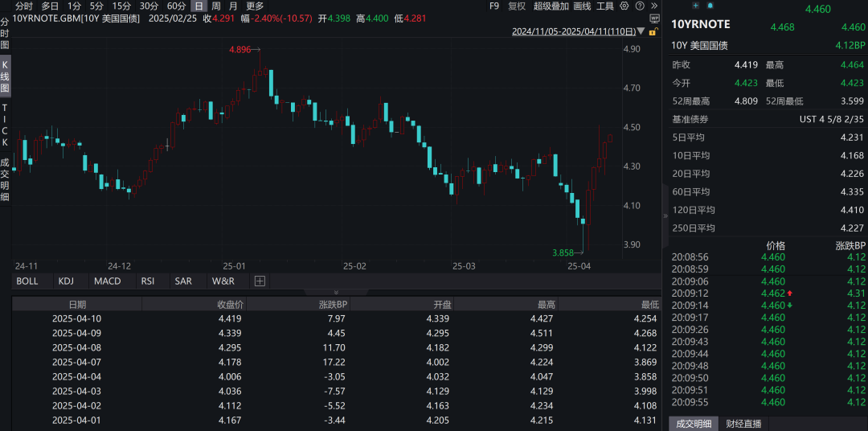Open 画线 drawing tools
This screenshot has height=431, width=868.
(582, 6)
